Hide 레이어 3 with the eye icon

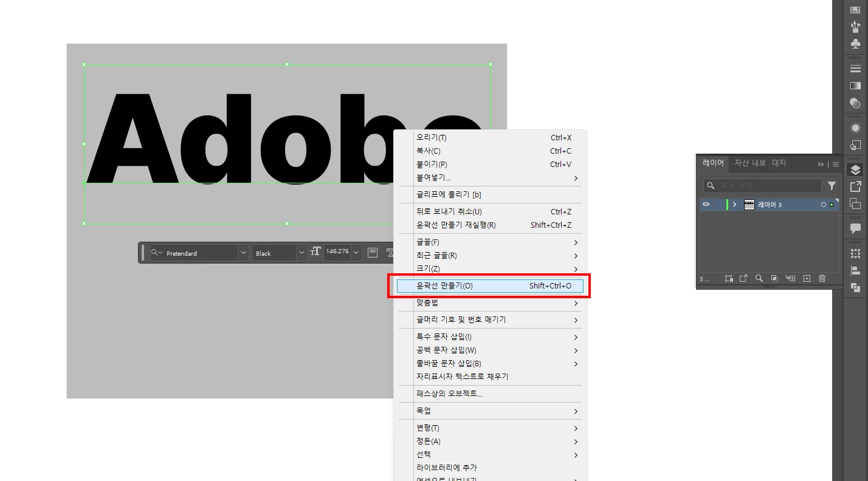tap(706, 205)
